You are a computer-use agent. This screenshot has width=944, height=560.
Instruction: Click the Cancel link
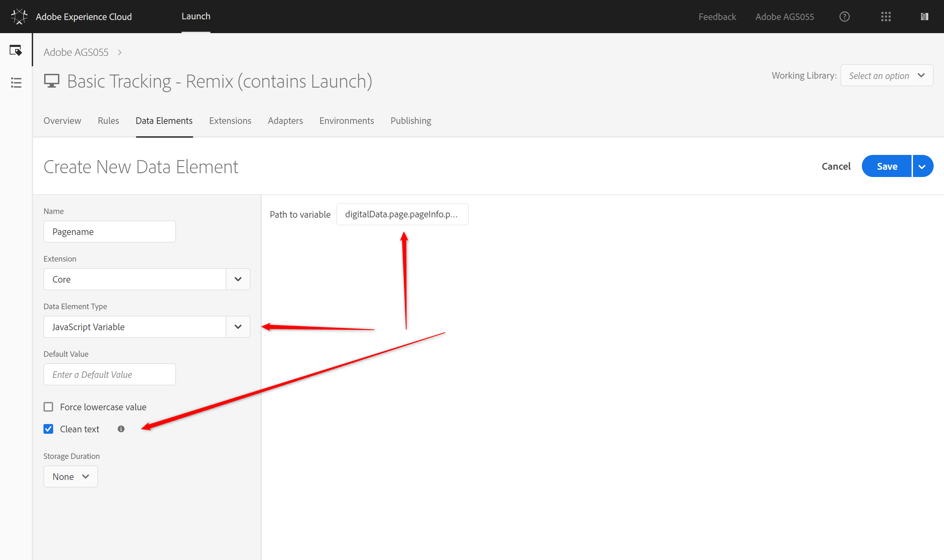point(836,166)
